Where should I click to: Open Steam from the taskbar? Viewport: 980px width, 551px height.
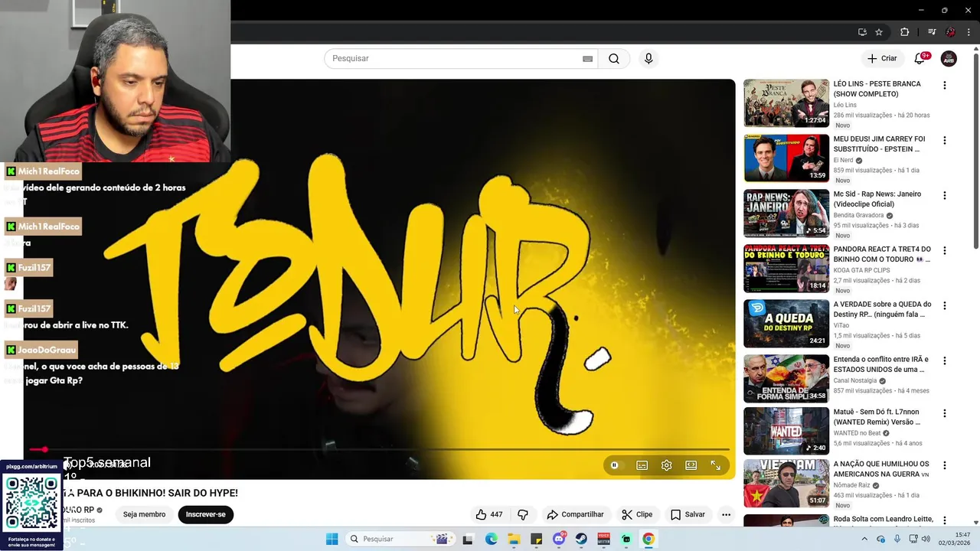point(581,539)
